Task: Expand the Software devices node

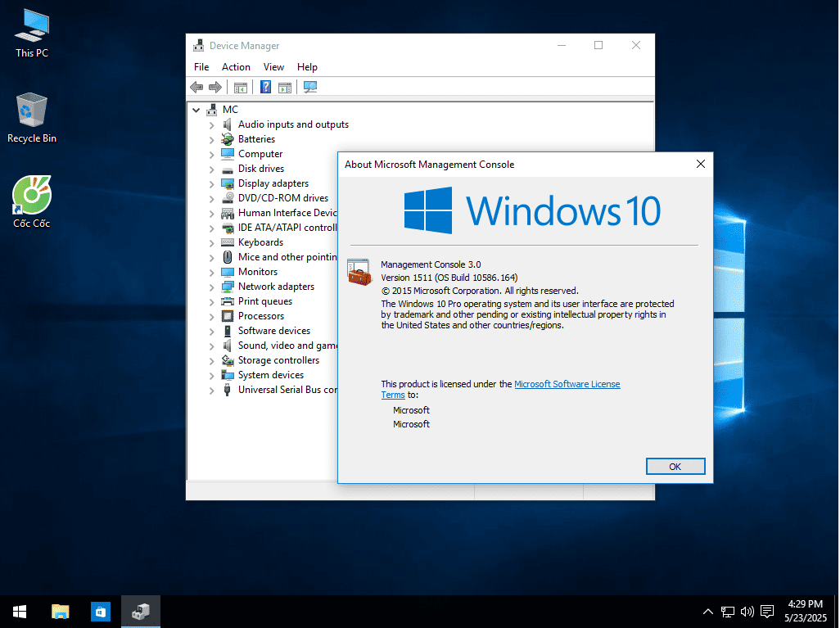Action: tap(211, 331)
